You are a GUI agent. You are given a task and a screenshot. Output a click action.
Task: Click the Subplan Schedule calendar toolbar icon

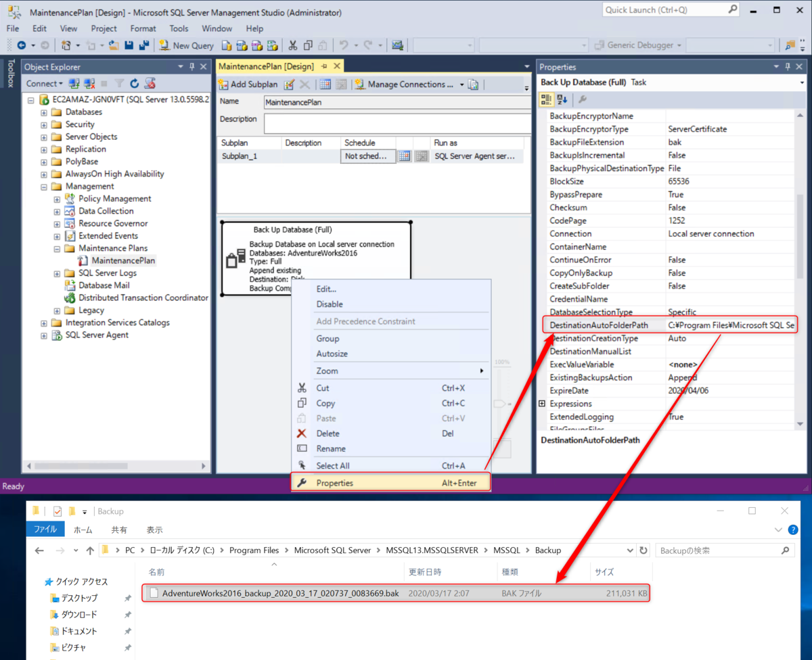tap(325, 85)
